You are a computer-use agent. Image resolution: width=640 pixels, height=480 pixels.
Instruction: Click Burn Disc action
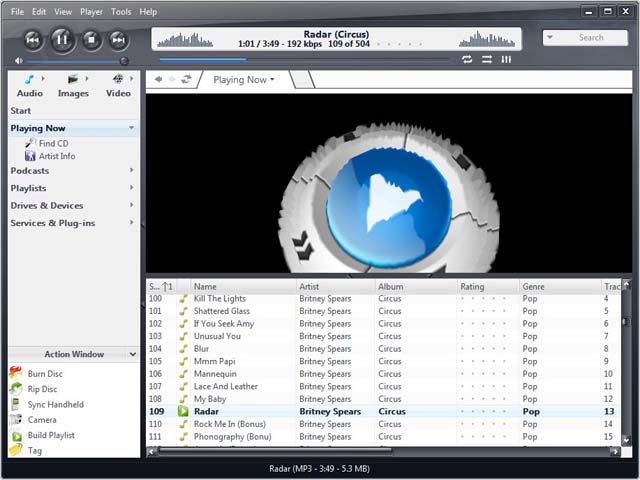point(45,373)
